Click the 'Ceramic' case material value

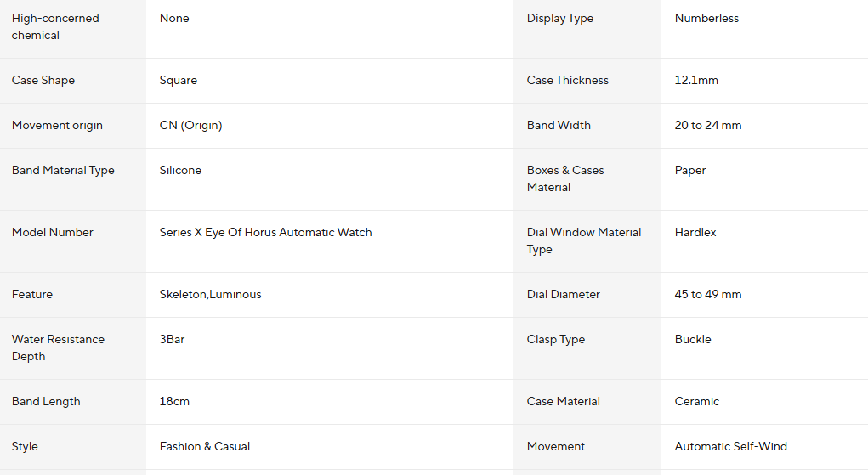coord(696,401)
